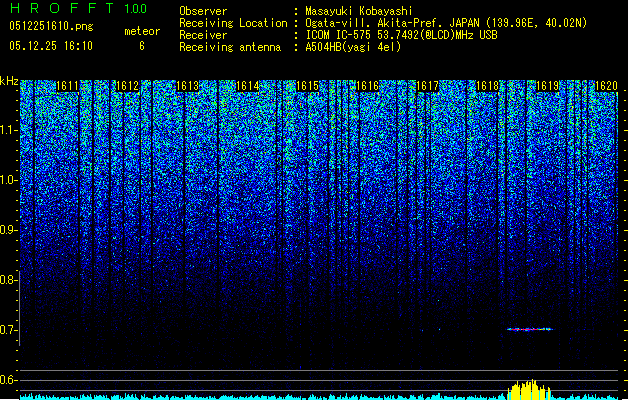Click the A504HB(yagi 4el) antenna text

pos(353,47)
